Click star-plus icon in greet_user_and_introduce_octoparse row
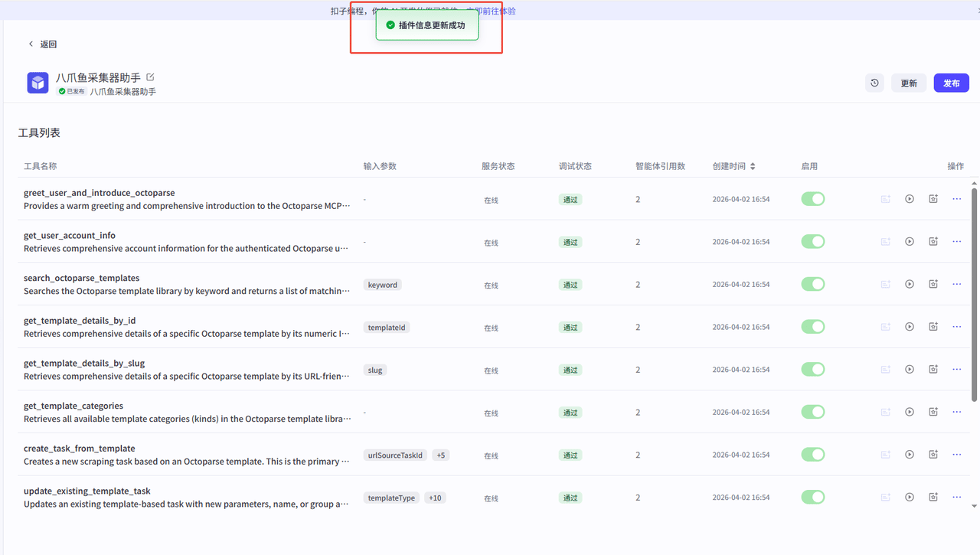Viewport: 980px width, 555px height. pyautogui.click(x=933, y=199)
